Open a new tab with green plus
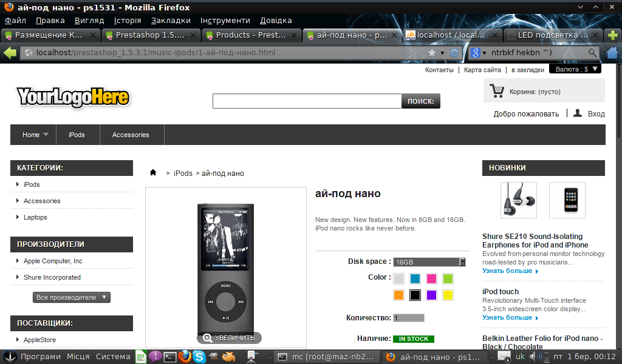622x364 pixels. tap(612, 35)
